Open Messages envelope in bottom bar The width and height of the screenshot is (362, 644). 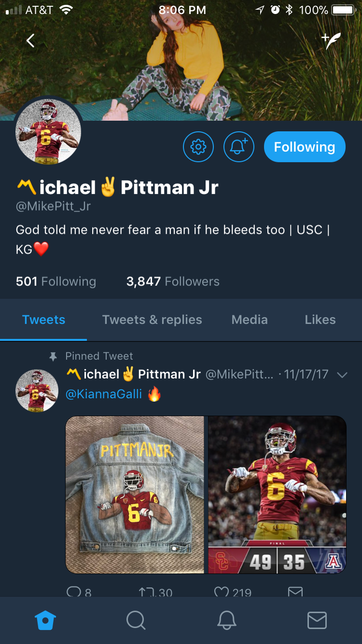click(317, 620)
